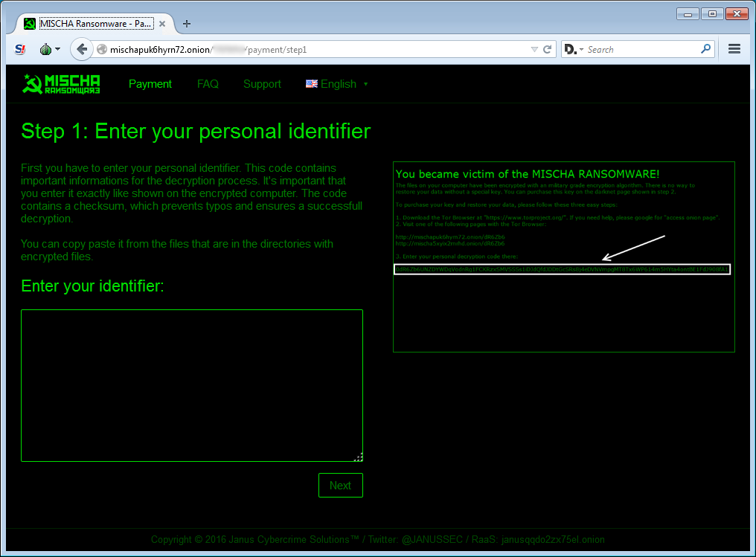The image size is (756, 557).
Task: Click the Next button
Action: [x=340, y=485]
